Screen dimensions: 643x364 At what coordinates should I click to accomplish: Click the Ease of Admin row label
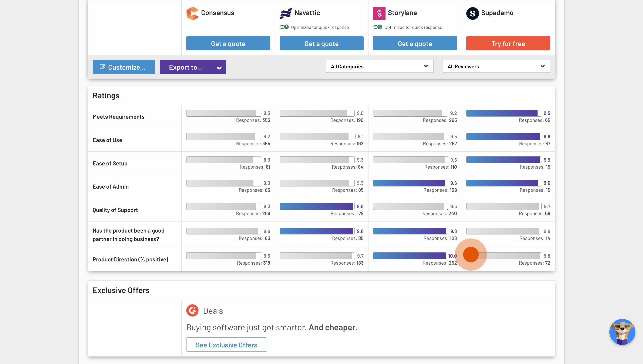pyautogui.click(x=110, y=186)
